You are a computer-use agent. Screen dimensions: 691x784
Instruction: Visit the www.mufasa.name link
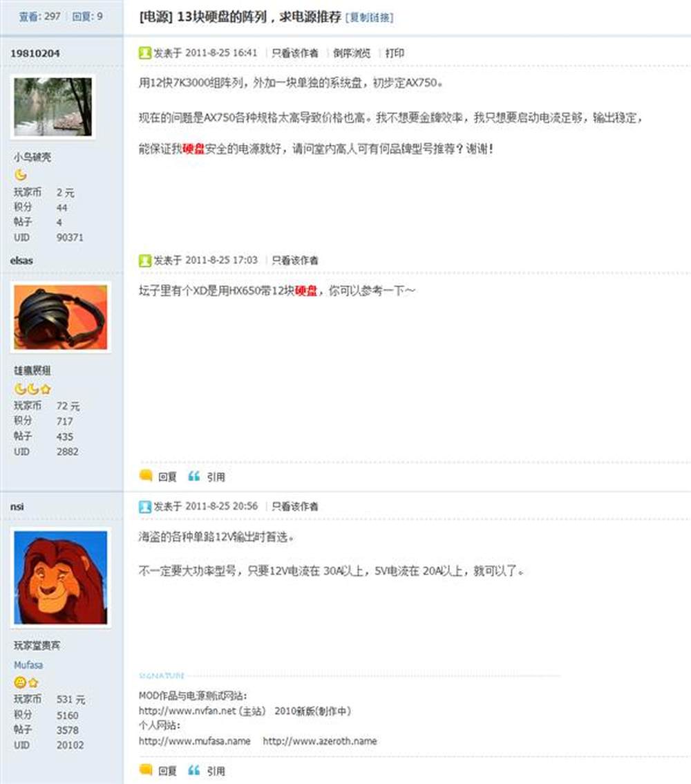(x=194, y=741)
